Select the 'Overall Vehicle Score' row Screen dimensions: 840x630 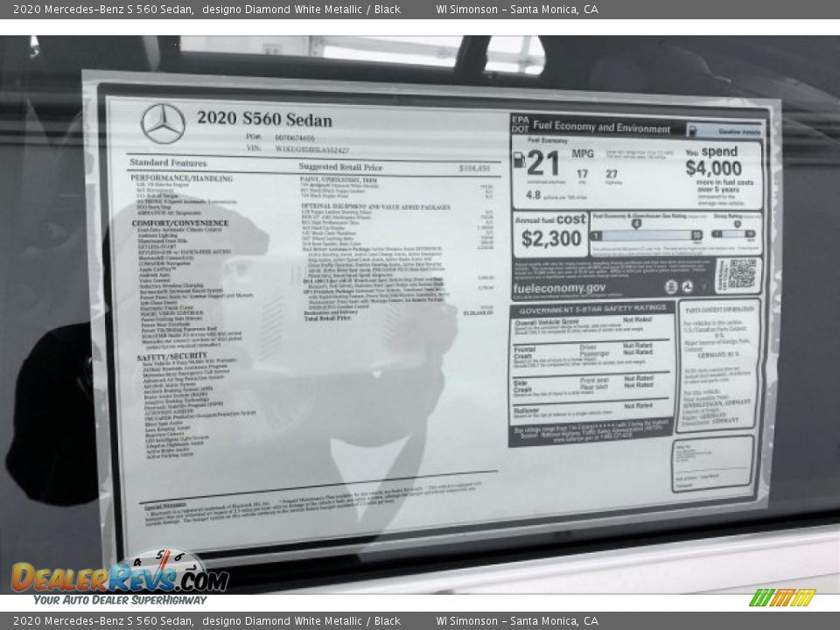pos(591,326)
